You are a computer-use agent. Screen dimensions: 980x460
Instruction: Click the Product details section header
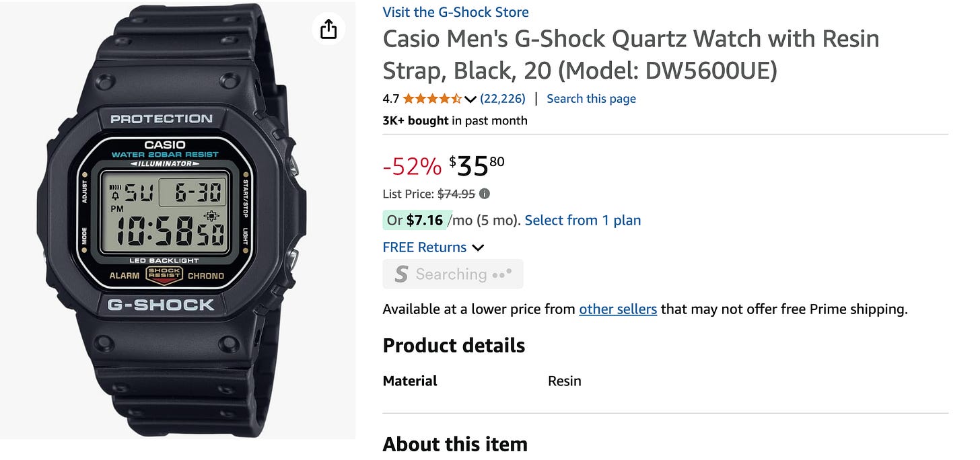coord(453,345)
